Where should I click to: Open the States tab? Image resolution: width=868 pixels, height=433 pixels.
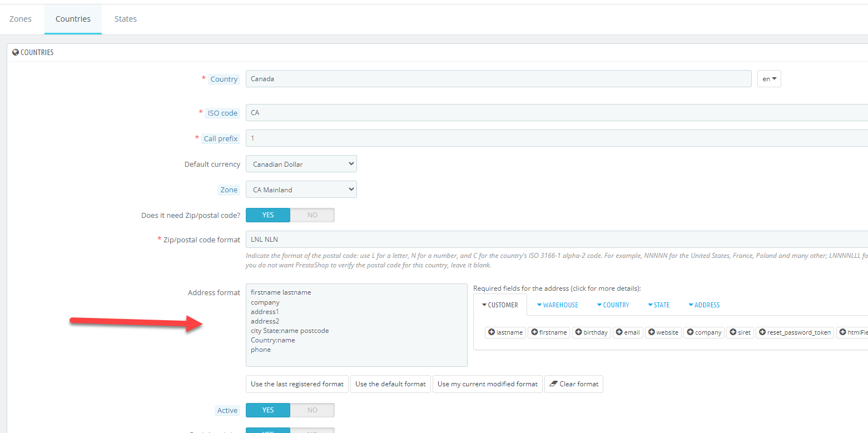point(126,19)
